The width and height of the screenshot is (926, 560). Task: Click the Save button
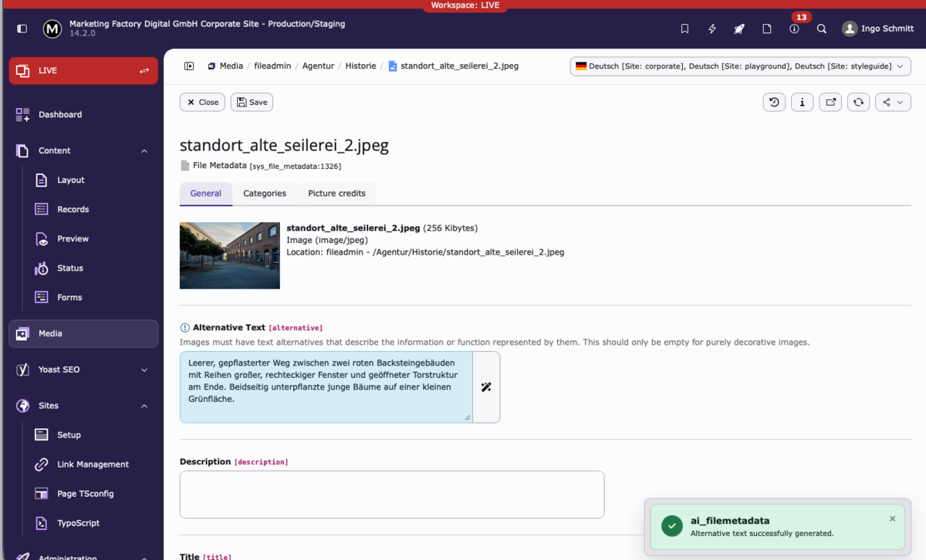tap(252, 102)
